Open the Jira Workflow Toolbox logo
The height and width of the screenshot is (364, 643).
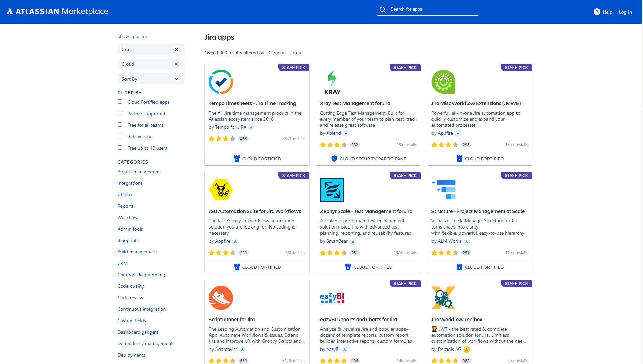click(x=444, y=298)
